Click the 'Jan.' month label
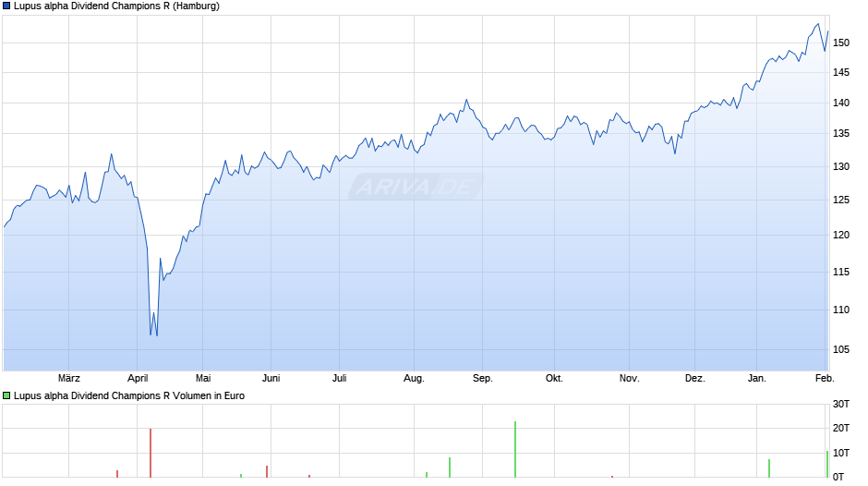 point(757,378)
